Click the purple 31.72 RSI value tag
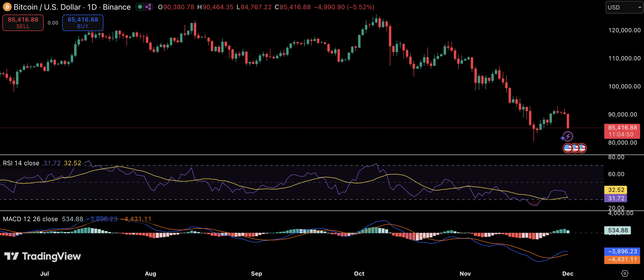The image size is (644, 280). click(x=615, y=198)
